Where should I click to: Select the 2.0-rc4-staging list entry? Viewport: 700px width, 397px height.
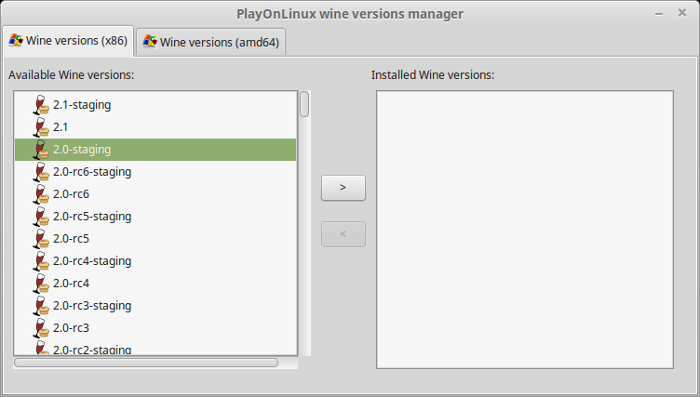point(155,261)
